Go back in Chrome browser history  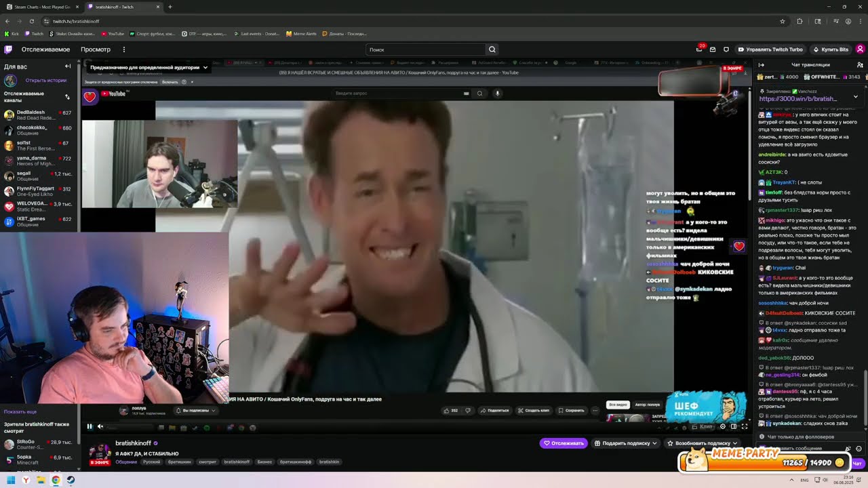click(x=7, y=21)
